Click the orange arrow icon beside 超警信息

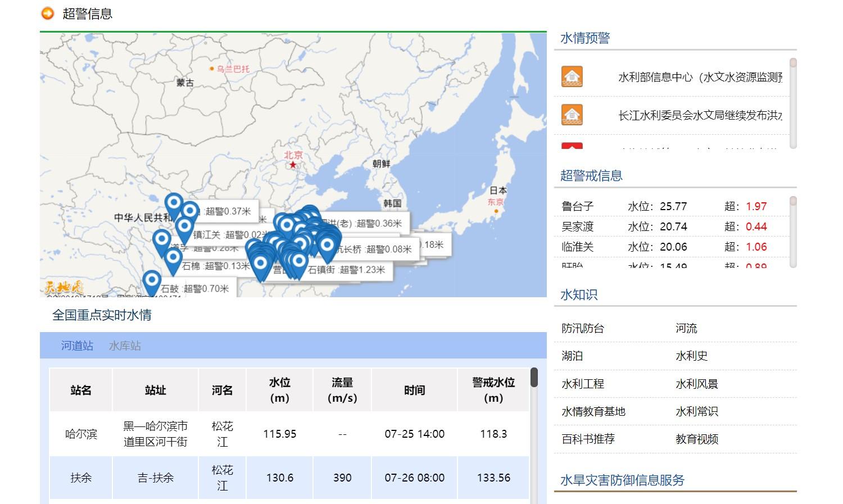tap(48, 13)
